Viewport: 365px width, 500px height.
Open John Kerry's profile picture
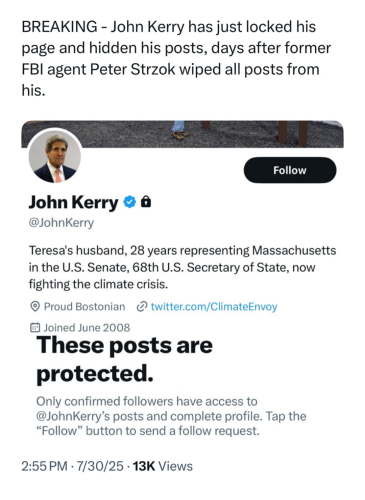[55, 157]
